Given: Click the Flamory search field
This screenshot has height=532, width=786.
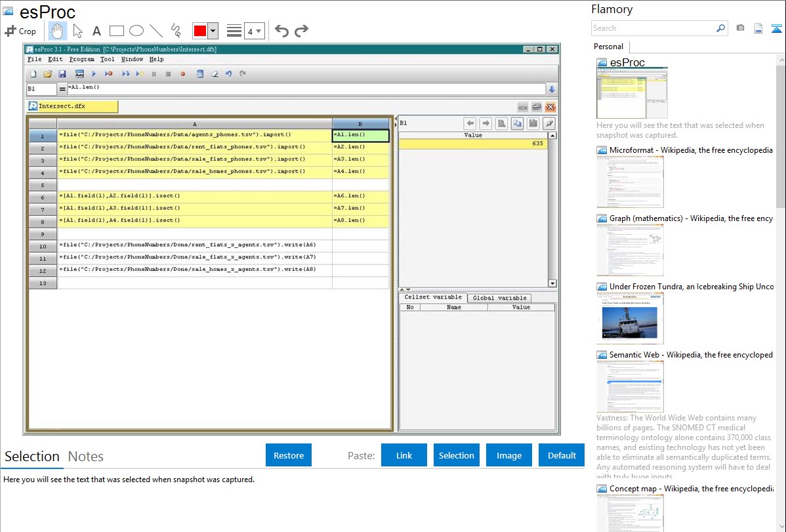Looking at the screenshot, I should [653, 28].
